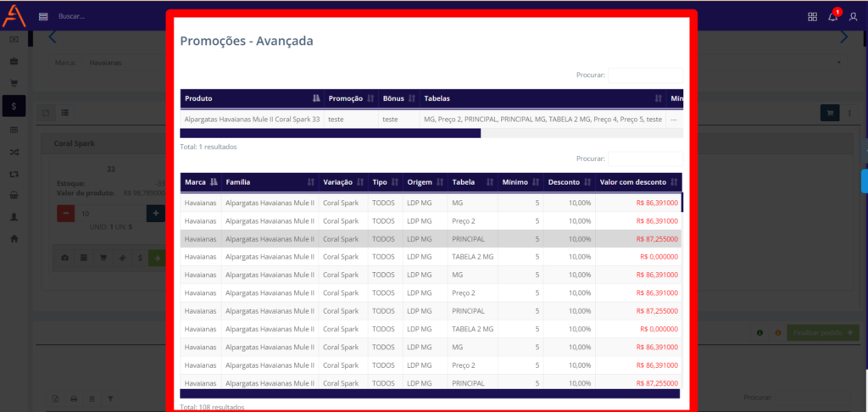
Task: Sort by the Família column header
Action: point(270,182)
